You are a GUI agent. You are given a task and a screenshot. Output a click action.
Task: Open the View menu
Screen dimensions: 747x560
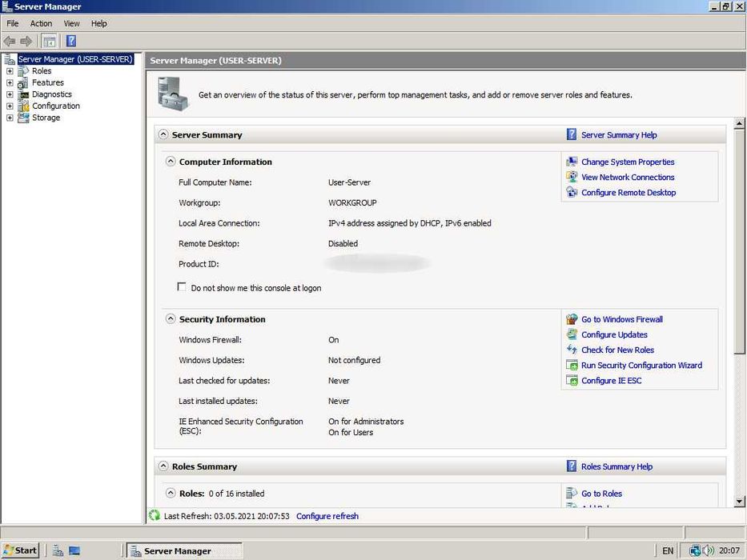(x=72, y=23)
